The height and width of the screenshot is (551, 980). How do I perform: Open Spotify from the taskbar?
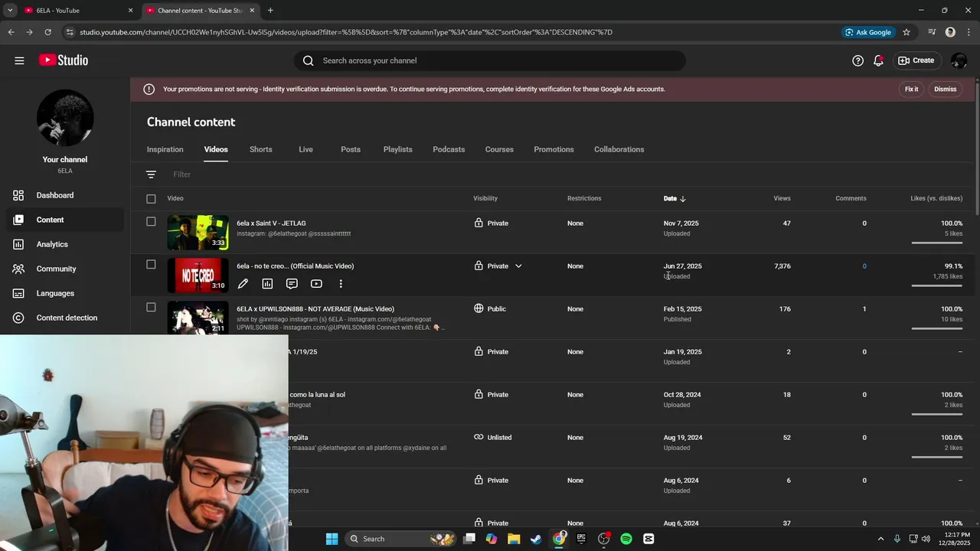[626, 539]
